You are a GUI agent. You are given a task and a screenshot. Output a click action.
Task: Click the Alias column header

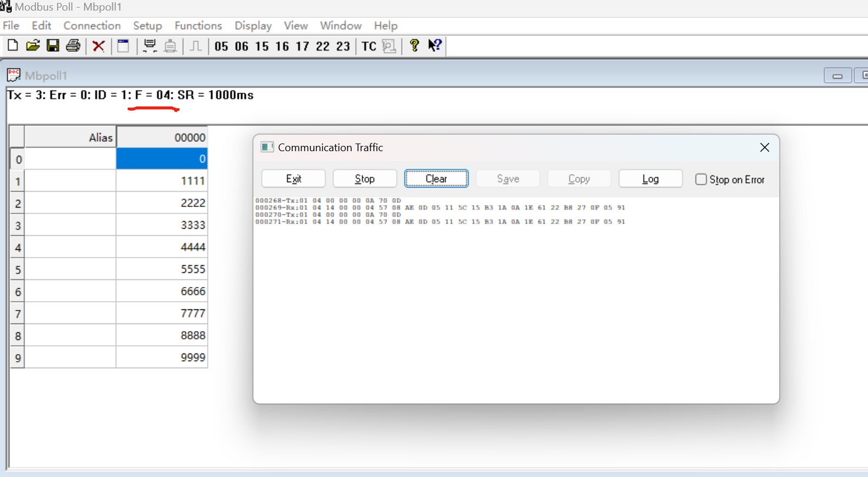click(x=71, y=137)
